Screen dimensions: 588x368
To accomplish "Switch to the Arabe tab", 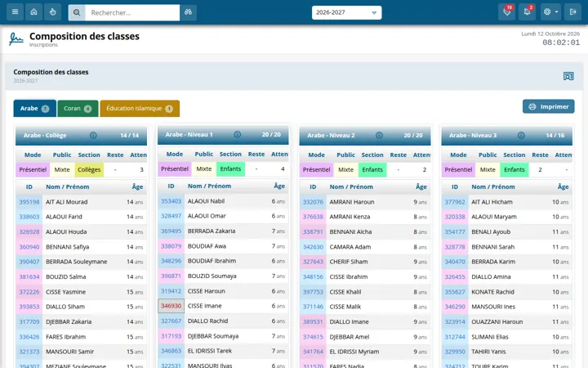I will click(x=34, y=108).
